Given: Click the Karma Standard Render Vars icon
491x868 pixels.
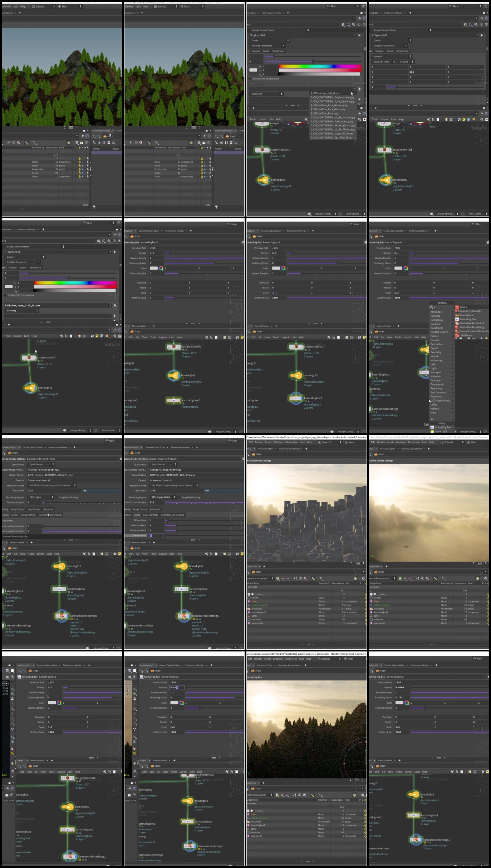Looking at the screenshot, I should [x=457, y=331].
